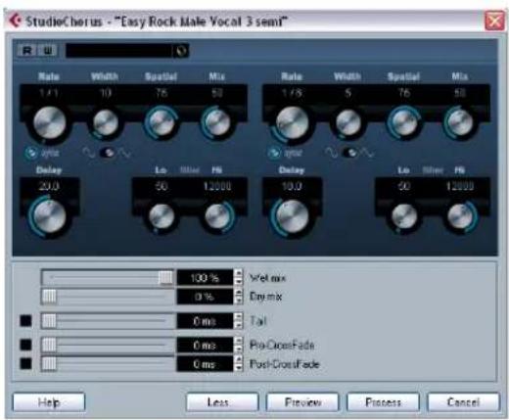Increase Dry mix with the up stepper arrow
The width and height of the screenshot is (509, 420).
click(239, 293)
